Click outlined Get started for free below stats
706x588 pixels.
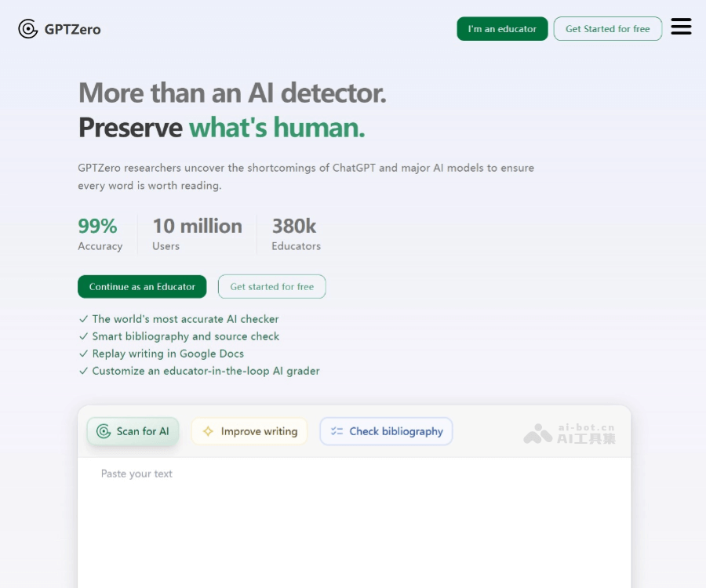point(271,287)
